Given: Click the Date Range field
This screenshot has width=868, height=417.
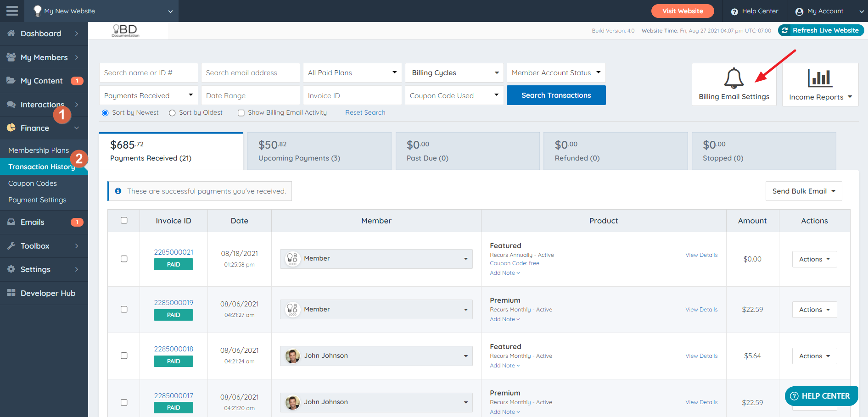Looking at the screenshot, I should click(250, 95).
